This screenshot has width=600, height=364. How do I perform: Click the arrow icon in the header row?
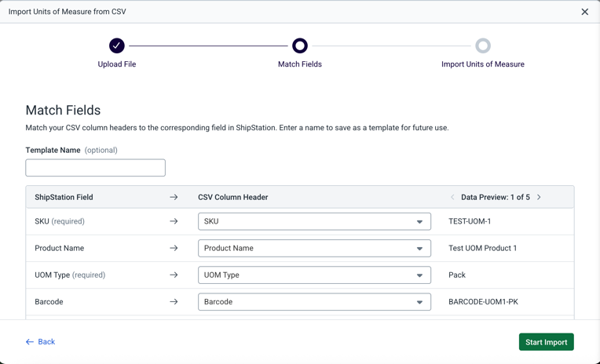174,197
